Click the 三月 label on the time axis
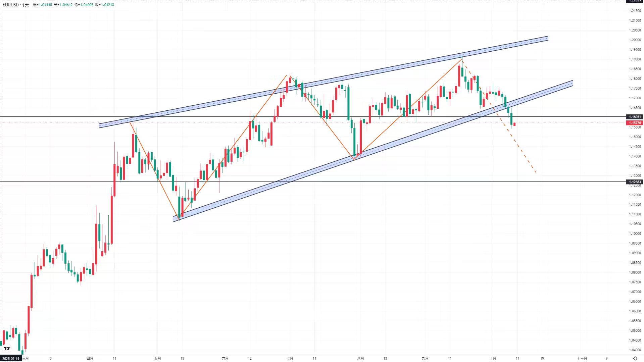 tap(26, 358)
